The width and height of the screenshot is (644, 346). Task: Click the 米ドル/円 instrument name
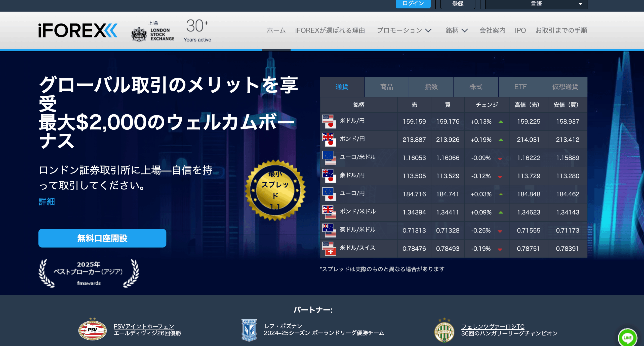pos(352,121)
